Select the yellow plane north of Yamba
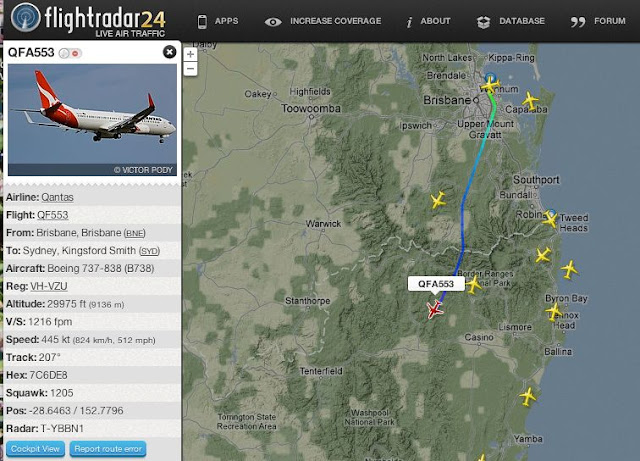 click(x=527, y=396)
